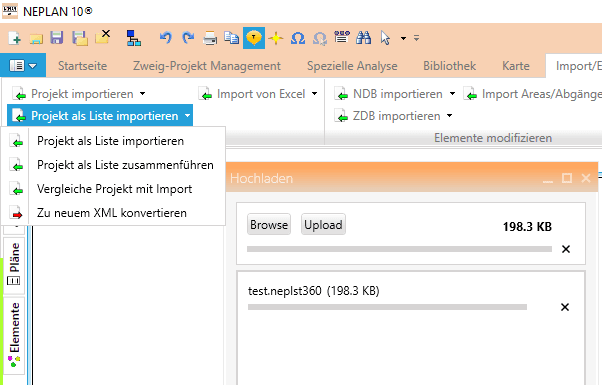Click the save all icon
602x385 pixels.
click(x=80, y=38)
